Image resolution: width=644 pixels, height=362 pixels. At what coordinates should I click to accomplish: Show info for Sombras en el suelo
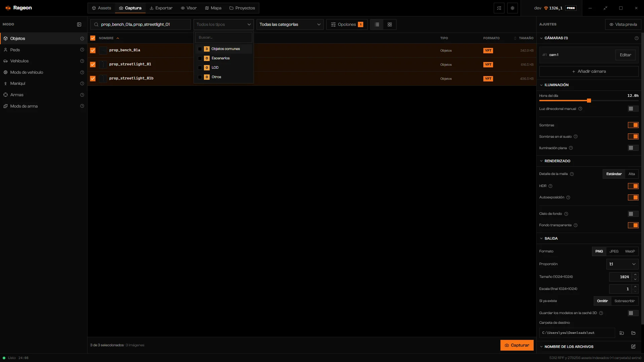(576, 137)
